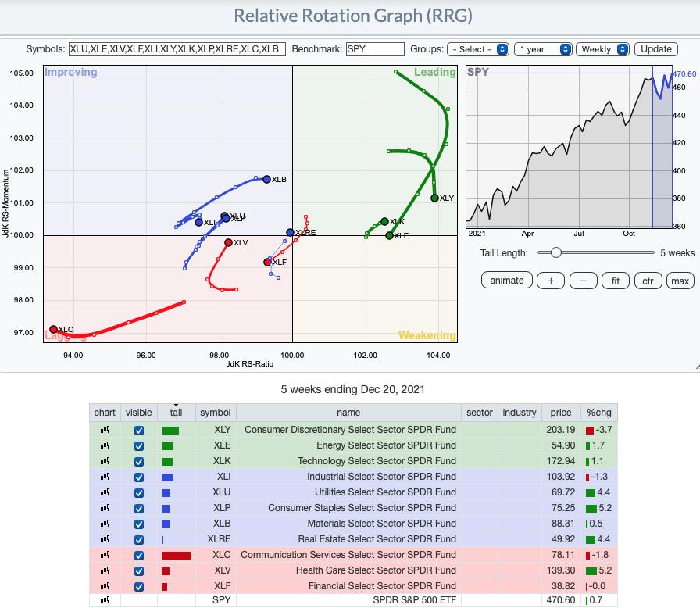
Task: Expand the 1 year period dropdown
Action: (x=543, y=49)
